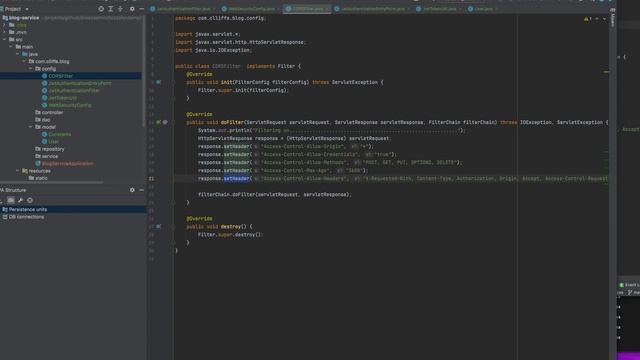This screenshot has width=640, height=360.
Task: Collapse the resources folder
Action: coord(18,171)
